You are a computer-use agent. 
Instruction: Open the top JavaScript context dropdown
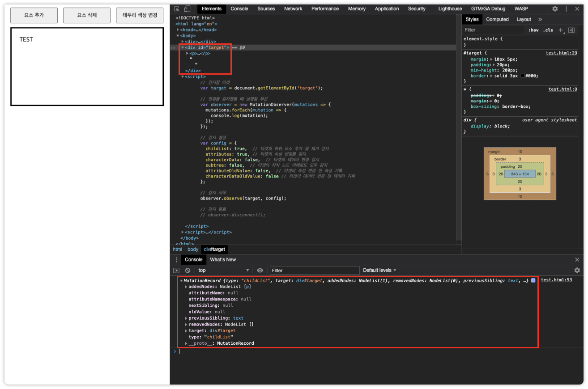coord(224,270)
